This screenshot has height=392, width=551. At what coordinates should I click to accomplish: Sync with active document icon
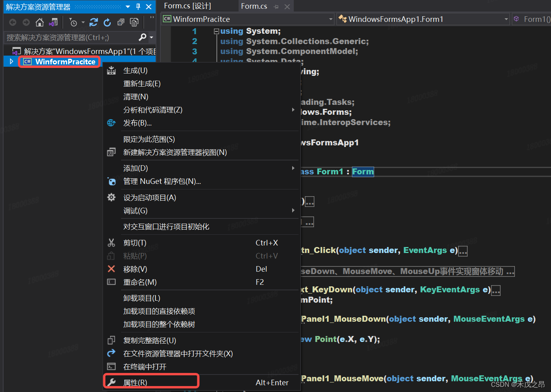pyautogui.click(x=94, y=22)
